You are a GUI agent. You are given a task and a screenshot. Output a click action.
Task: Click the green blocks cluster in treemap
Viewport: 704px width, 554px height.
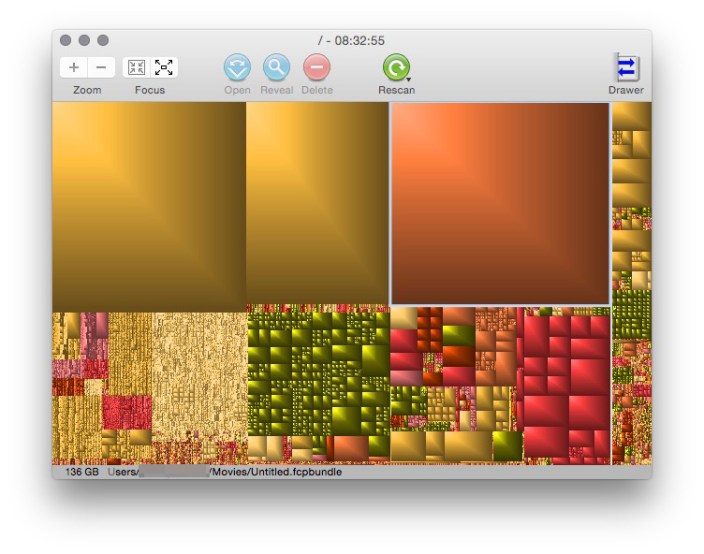[317, 372]
